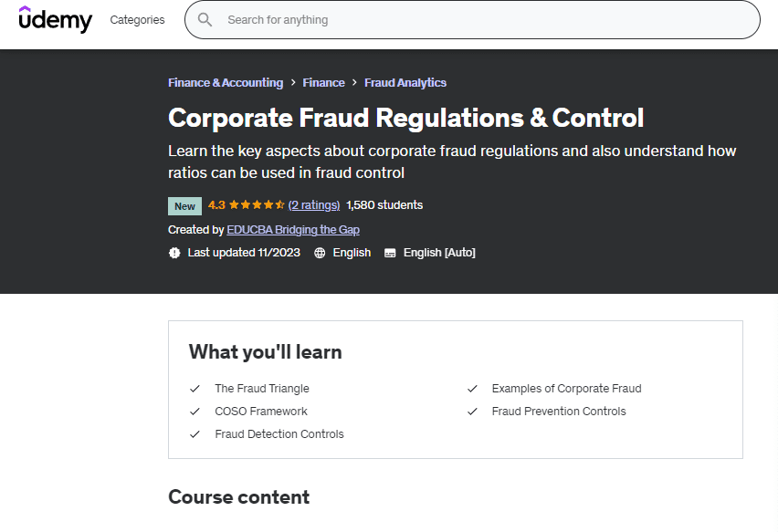Click the Course content heading
778x532 pixels.
pyautogui.click(x=239, y=497)
